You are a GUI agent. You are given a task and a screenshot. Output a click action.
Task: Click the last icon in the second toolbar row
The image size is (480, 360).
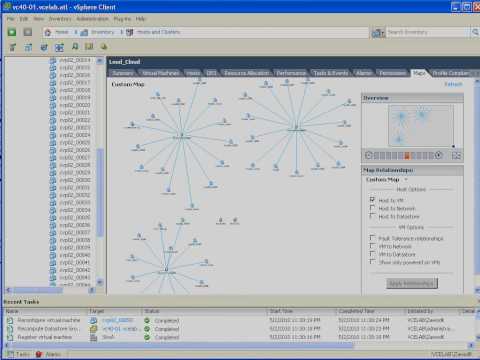(104, 47)
